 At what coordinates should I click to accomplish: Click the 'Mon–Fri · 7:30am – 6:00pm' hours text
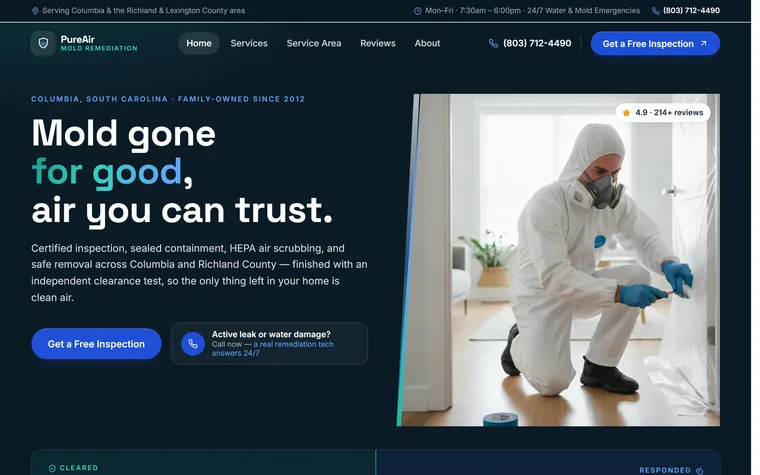click(532, 11)
